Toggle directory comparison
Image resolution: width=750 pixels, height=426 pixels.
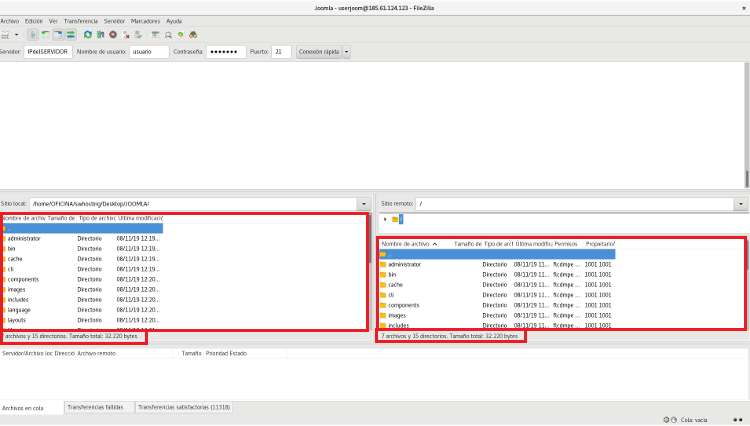click(168, 35)
